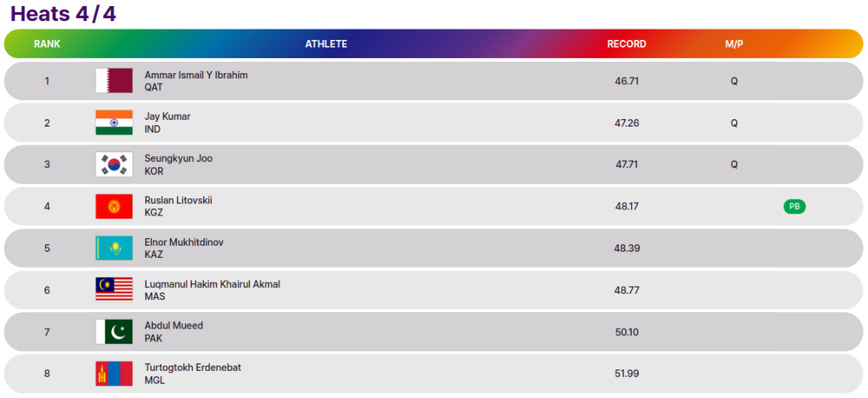Screen dimensions: 868x398
Task: Click the Mongolia flag icon
Action: [114, 374]
